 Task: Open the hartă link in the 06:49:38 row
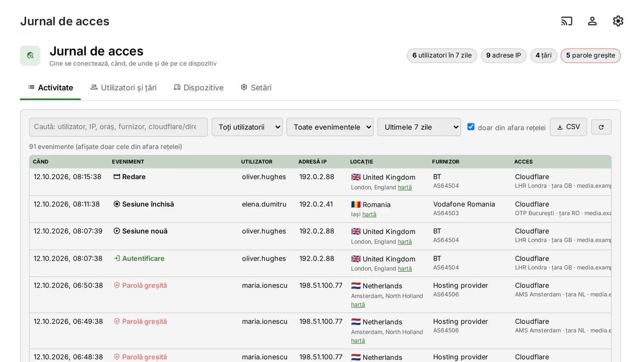(x=358, y=341)
